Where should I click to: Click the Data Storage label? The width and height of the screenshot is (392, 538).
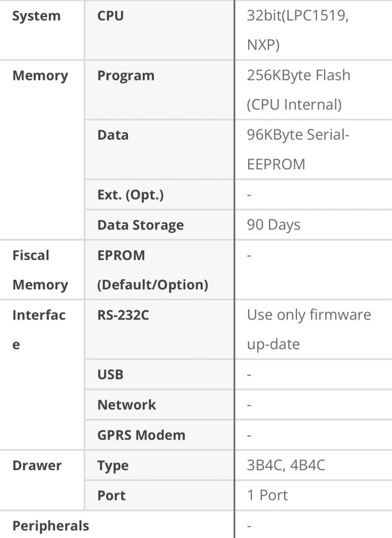pyautogui.click(x=141, y=225)
